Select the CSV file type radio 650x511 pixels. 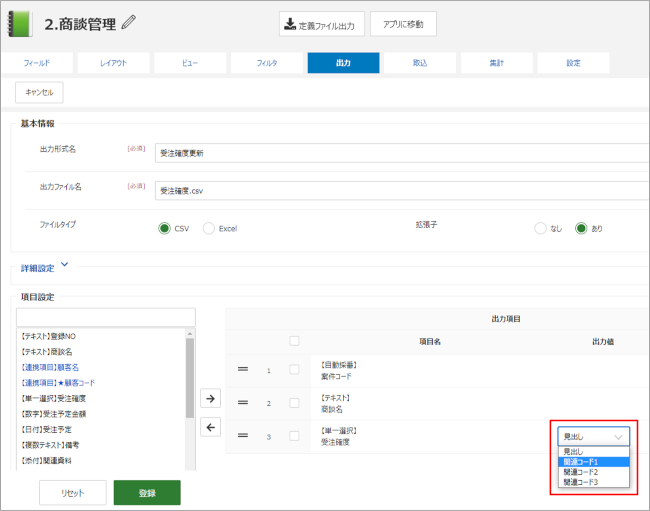coord(164,228)
